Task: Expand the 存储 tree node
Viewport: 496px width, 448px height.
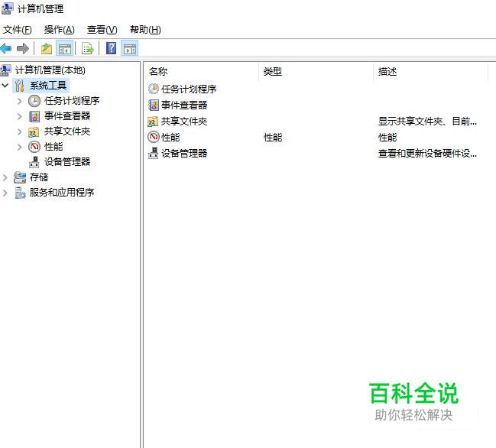Action: pos(5,177)
